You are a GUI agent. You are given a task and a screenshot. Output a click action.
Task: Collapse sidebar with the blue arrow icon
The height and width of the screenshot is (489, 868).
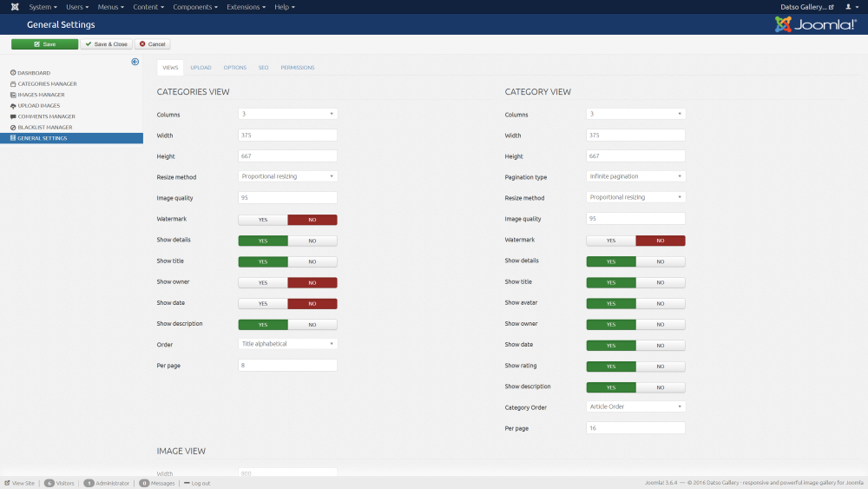point(135,62)
